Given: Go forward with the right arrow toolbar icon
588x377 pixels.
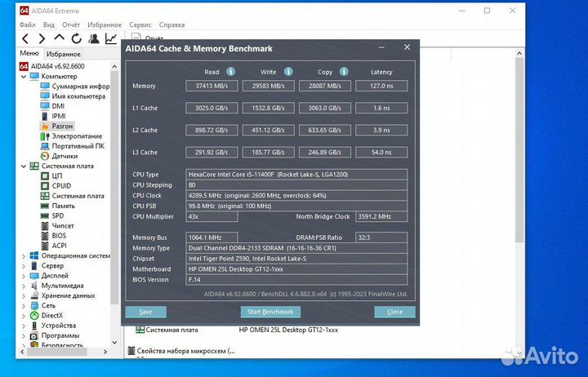Looking at the screenshot, I should [x=42, y=38].
